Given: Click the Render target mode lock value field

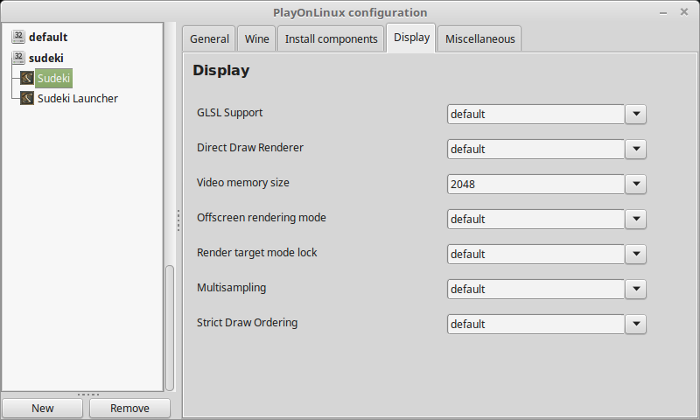Looking at the screenshot, I should tap(536, 254).
